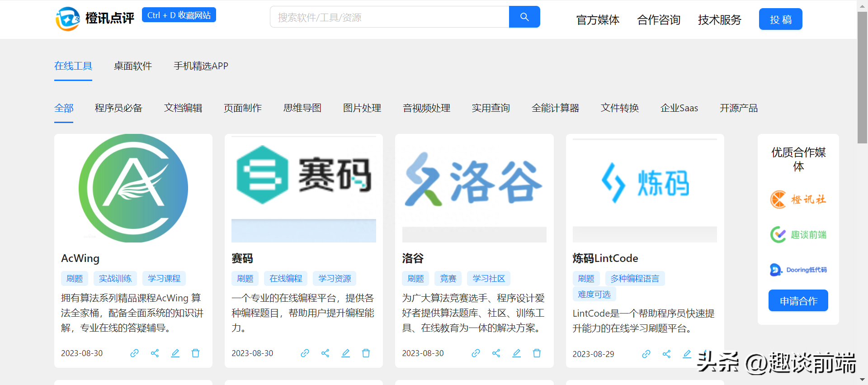Click the 多种编程语言 tag on LintCode
Viewport: 868px width, 385px height.
point(635,278)
